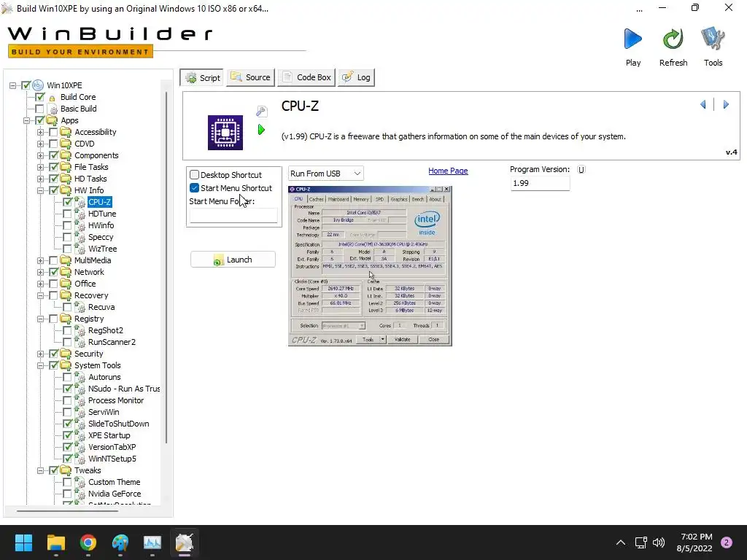Open the Run From USB dropdown
The height and width of the screenshot is (560, 747).
tap(326, 174)
